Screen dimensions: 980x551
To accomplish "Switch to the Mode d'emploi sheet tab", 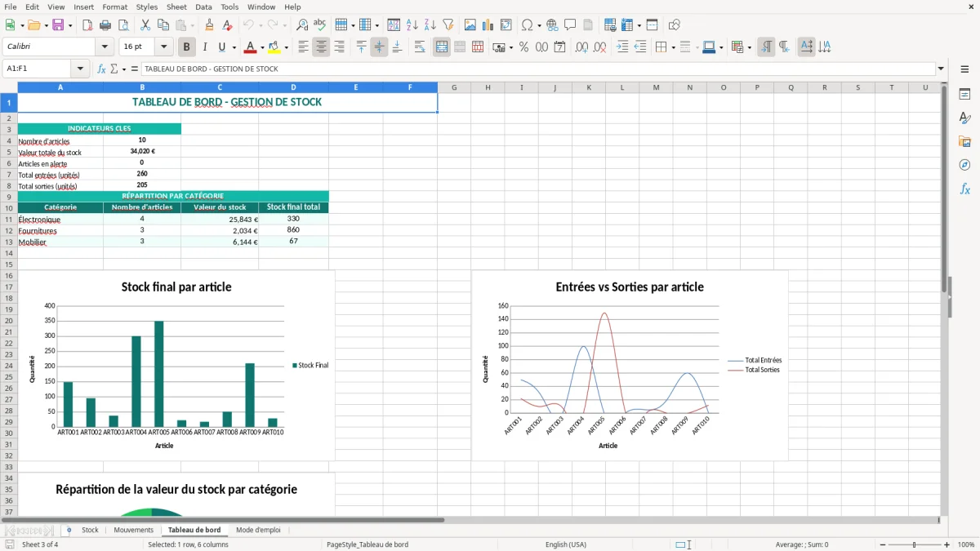I will coord(258,531).
